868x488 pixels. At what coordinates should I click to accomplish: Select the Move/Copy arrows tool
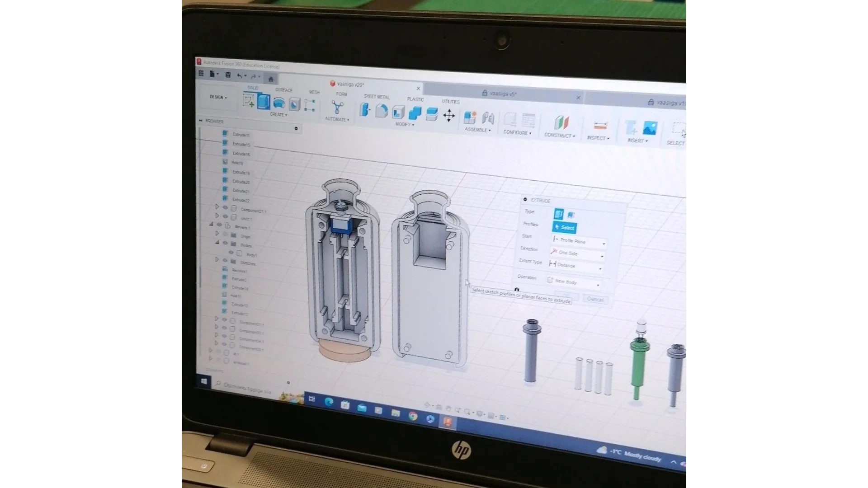pyautogui.click(x=449, y=116)
